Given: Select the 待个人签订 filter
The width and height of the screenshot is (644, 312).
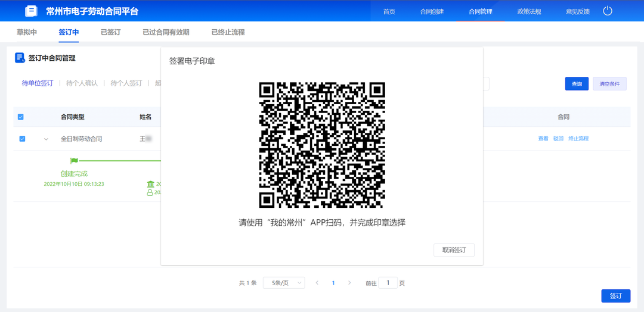Looking at the screenshot, I should coord(126,83).
